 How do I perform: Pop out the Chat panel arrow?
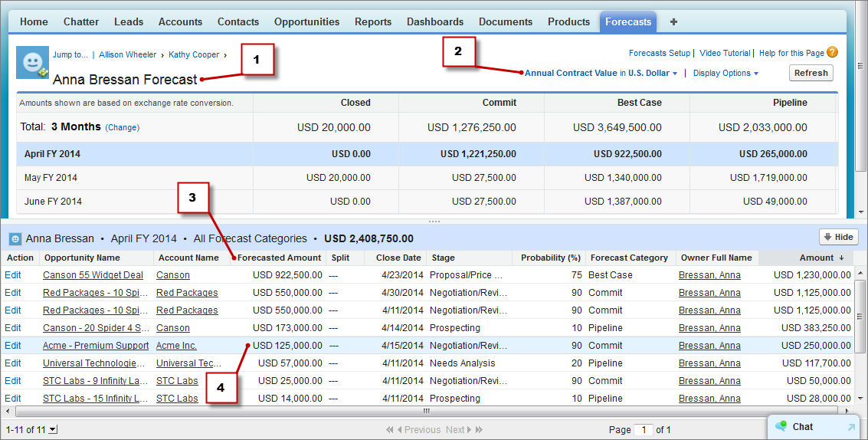[x=850, y=427]
